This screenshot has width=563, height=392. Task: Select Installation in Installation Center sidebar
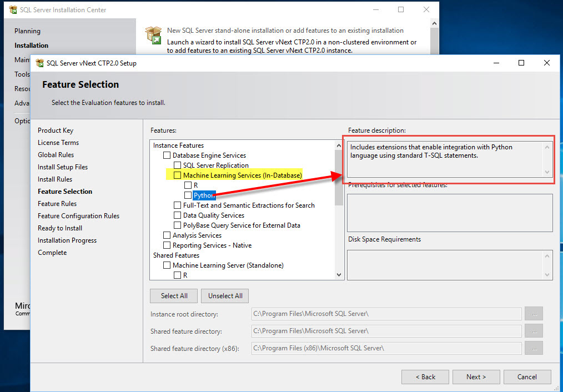(x=31, y=46)
